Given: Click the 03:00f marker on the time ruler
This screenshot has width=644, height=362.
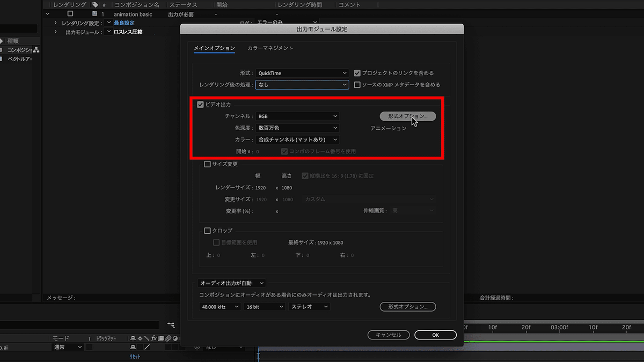Looking at the screenshot, I should coord(559,327).
